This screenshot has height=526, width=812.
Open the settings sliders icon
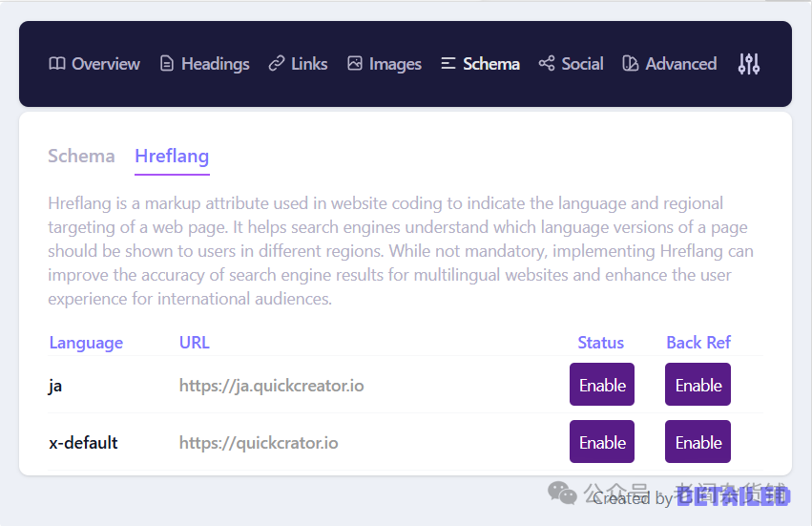tap(749, 64)
